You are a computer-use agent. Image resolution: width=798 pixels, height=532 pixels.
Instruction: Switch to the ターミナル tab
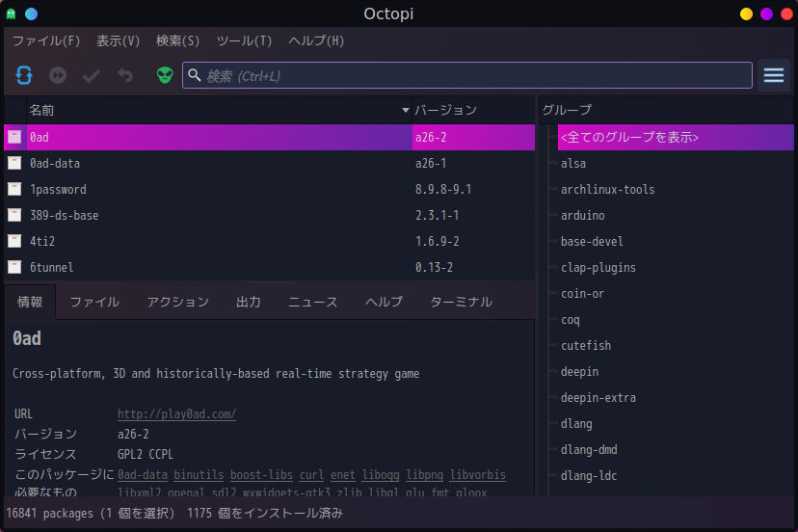[x=461, y=302]
